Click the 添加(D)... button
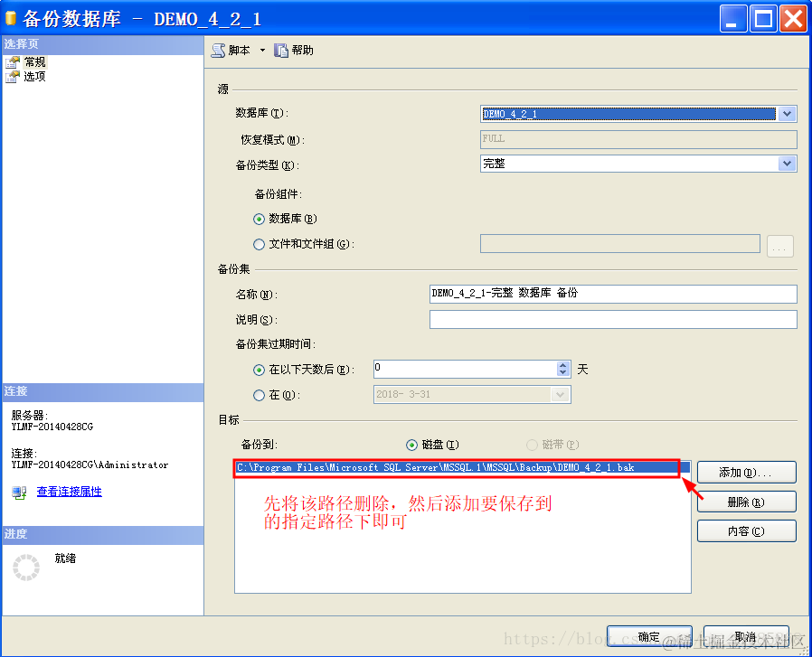 click(x=746, y=472)
